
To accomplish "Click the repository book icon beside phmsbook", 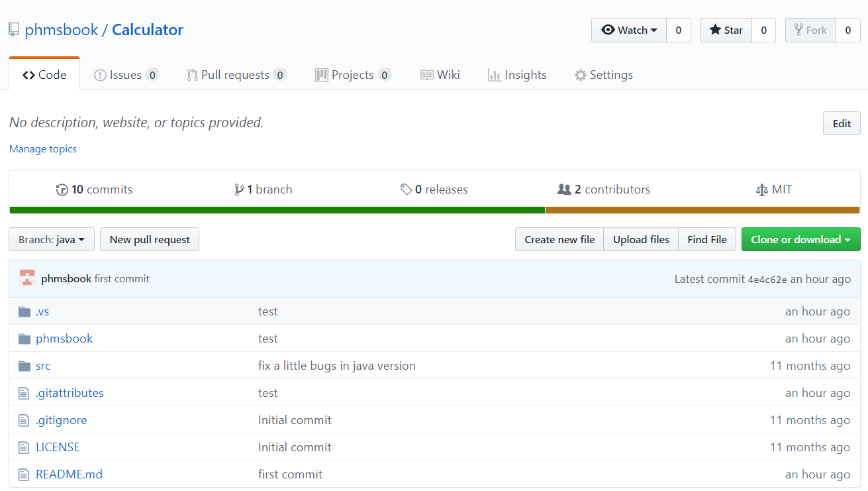I will point(14,30).
